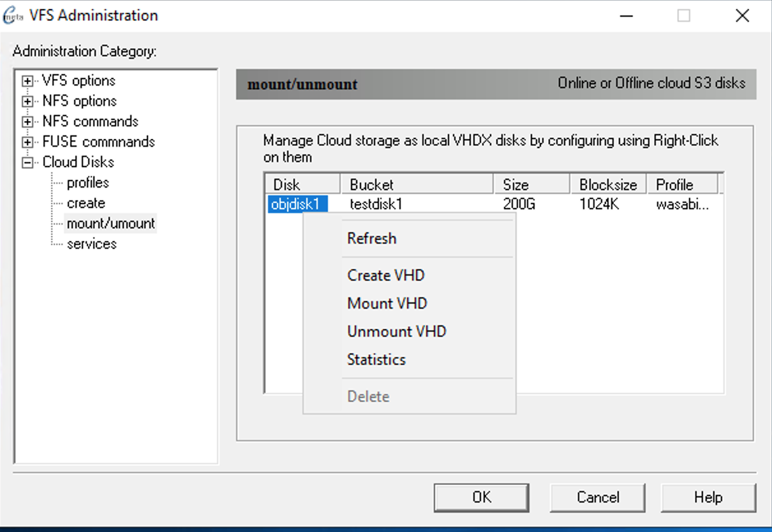Collapse the Cloud Disks tree node

27,163
